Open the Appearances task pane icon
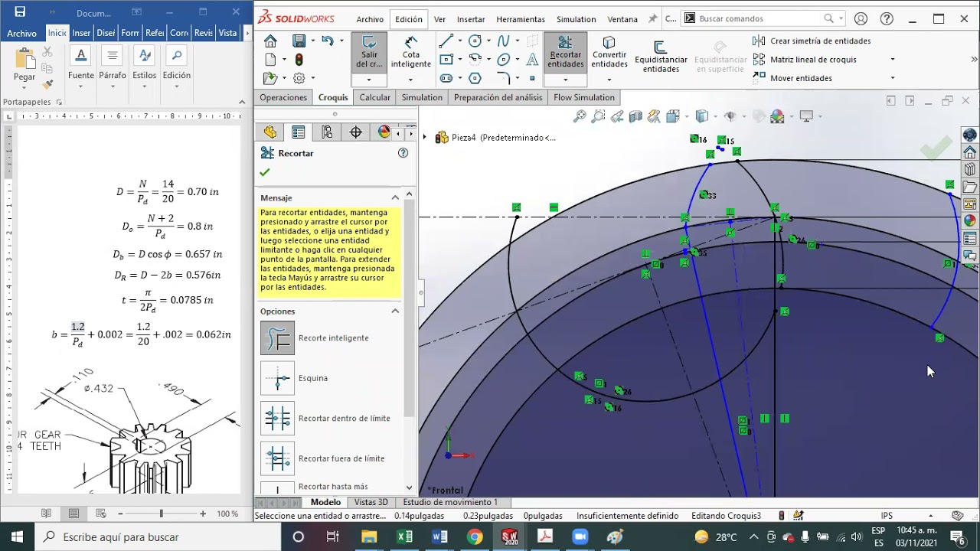Screen dimensions: 980x551 tap(970, 220)
